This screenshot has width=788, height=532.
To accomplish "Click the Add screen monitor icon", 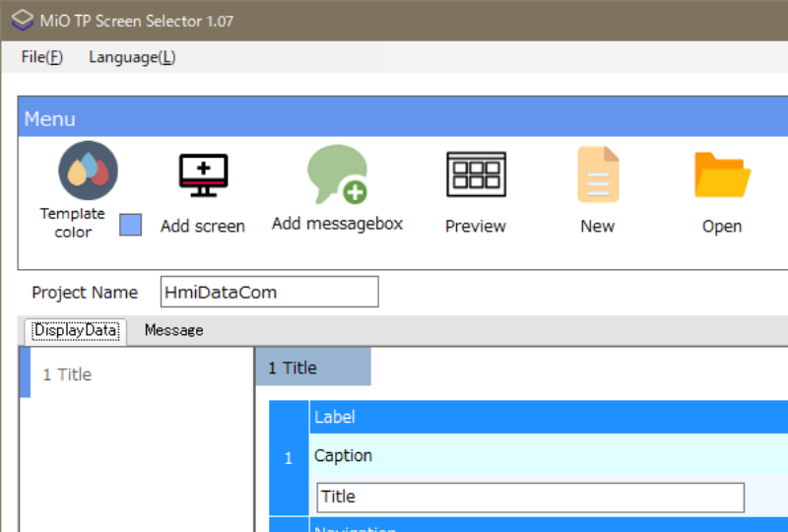I will click(x=204, y=175).
